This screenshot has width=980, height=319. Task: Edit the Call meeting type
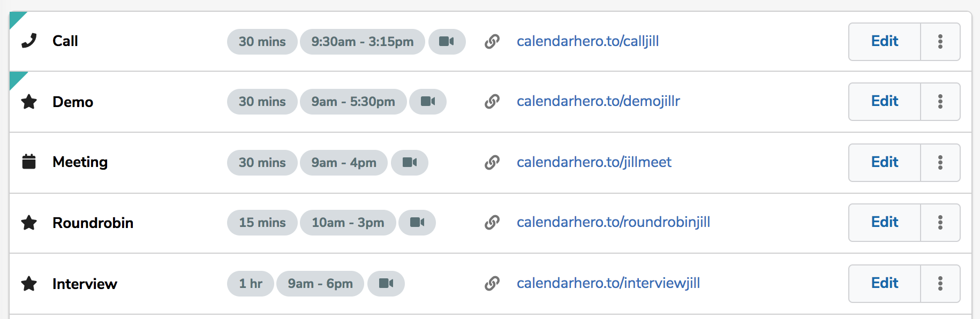(884, 42)
